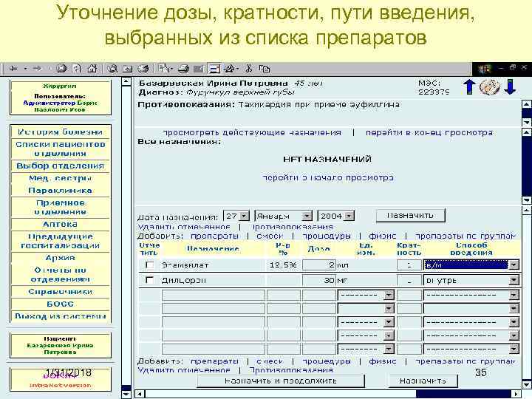Click top Удалить отмеченное link
This screenshot has width=532, height=399.
184,227
